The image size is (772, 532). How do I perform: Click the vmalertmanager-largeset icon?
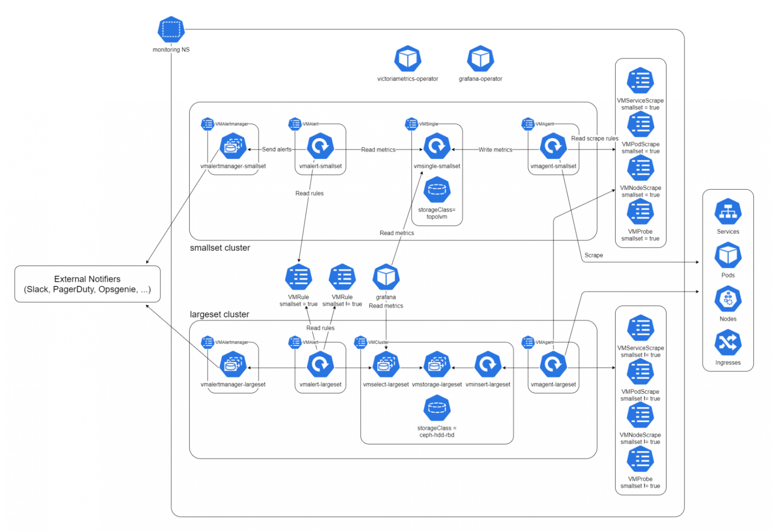point(233,364)
